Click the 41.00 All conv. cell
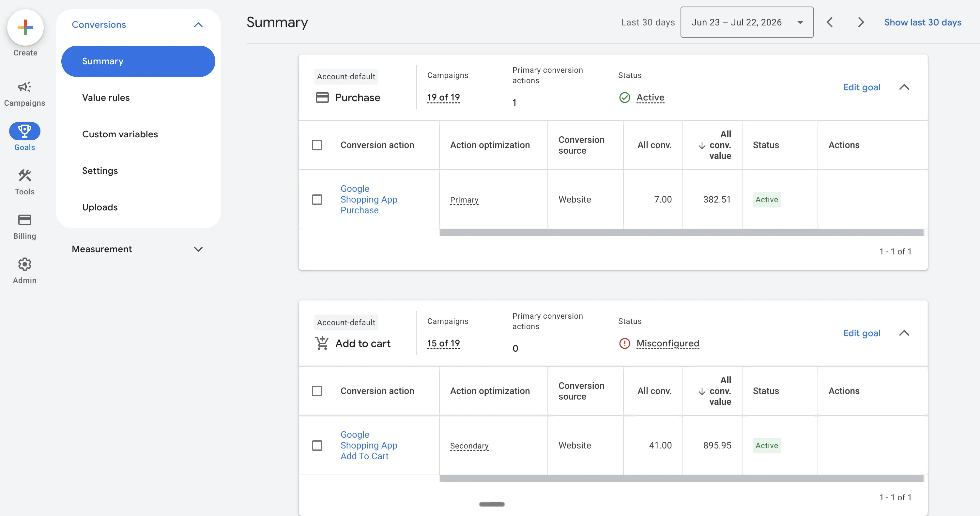This screenshot has height=516, width=980. point(660,445)
